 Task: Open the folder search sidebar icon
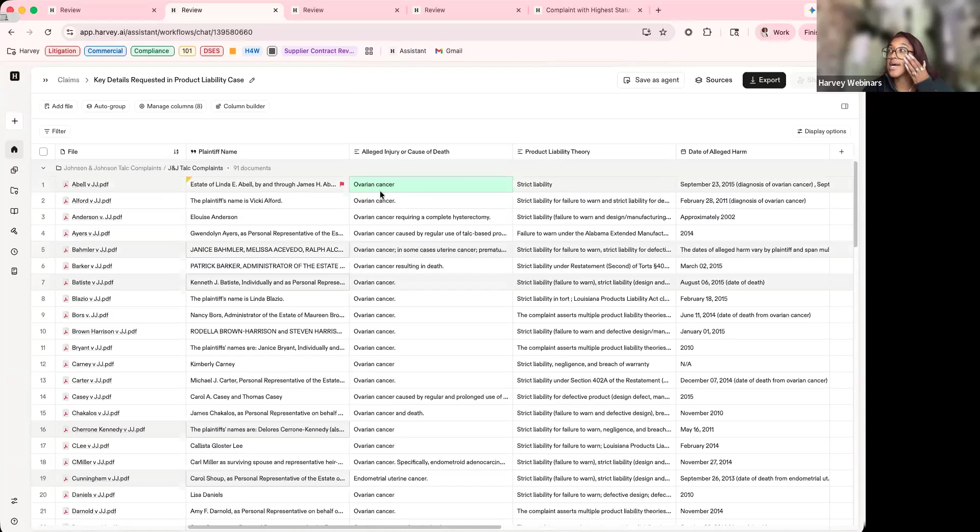(x=14, y=190)
